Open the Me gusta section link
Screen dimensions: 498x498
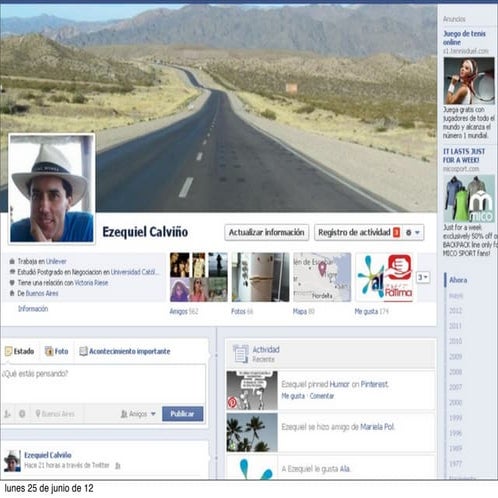(371, 311)
